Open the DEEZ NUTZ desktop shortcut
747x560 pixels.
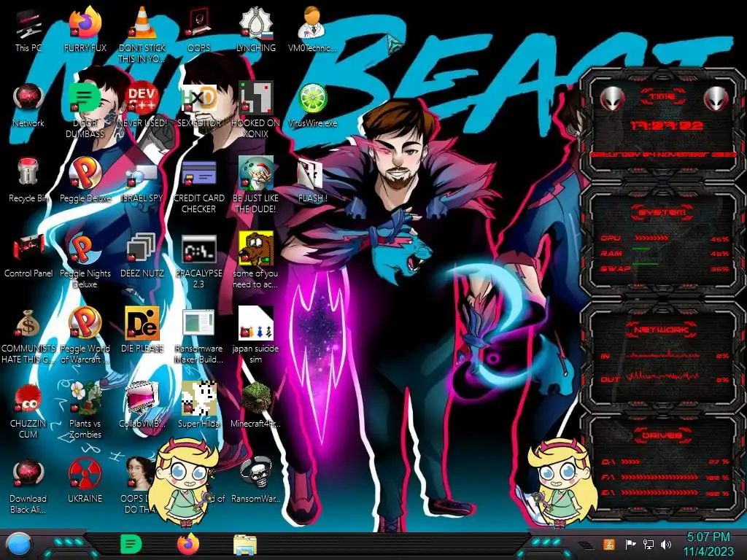click(x=142, y=256)
